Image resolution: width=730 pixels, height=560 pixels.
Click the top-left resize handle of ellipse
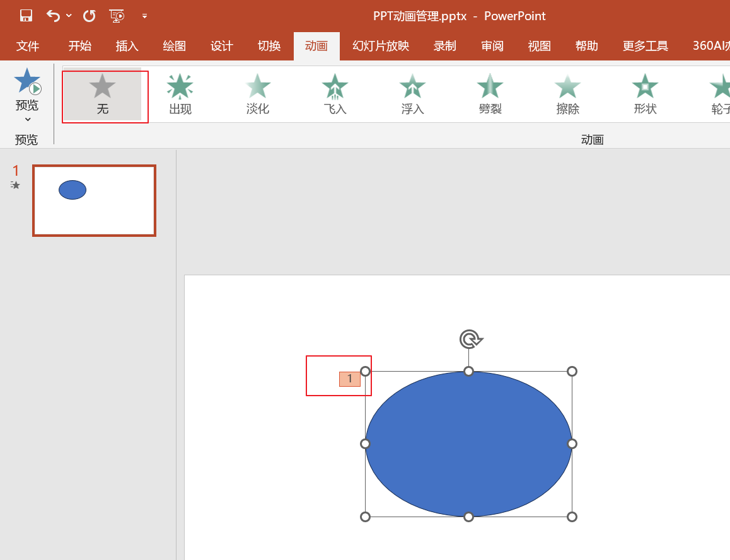point(366,371)
